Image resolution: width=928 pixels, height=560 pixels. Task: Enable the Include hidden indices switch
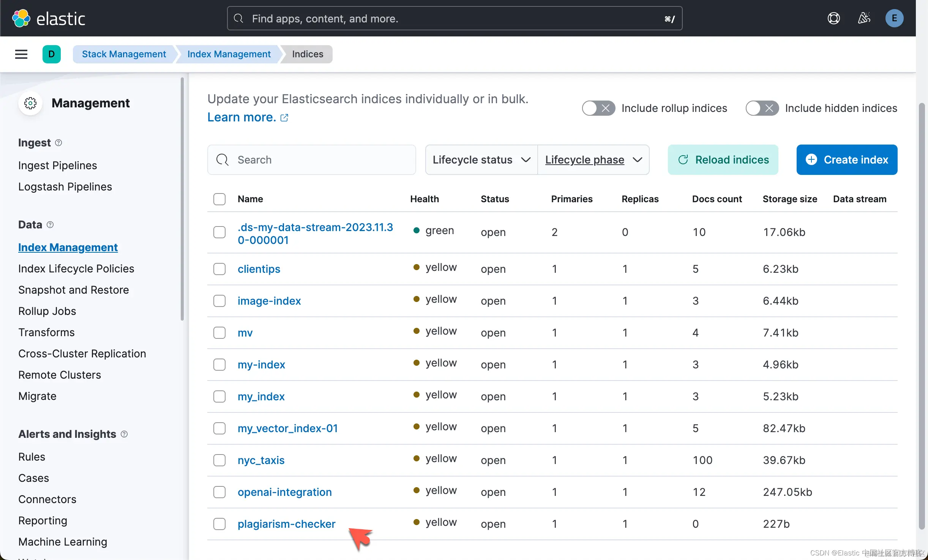coord(762,108)
